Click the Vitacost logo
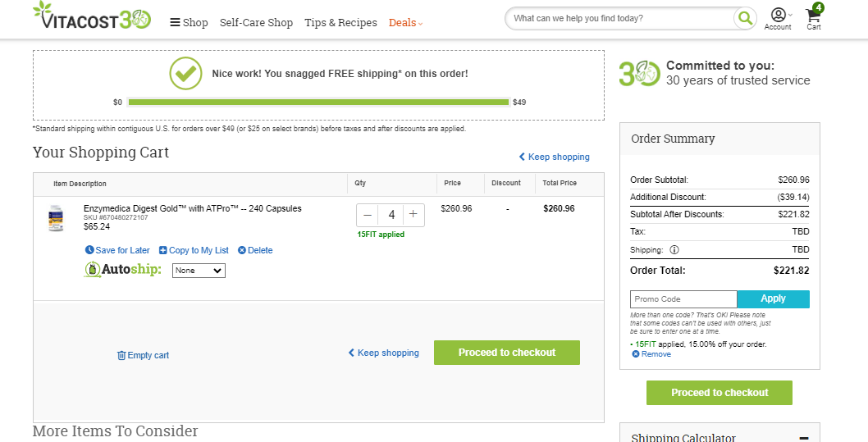 pos(92,16)
